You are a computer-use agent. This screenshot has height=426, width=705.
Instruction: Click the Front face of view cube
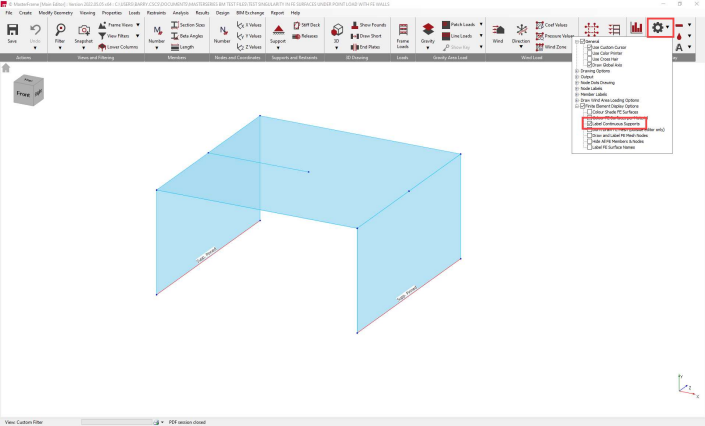pos(23,94)
